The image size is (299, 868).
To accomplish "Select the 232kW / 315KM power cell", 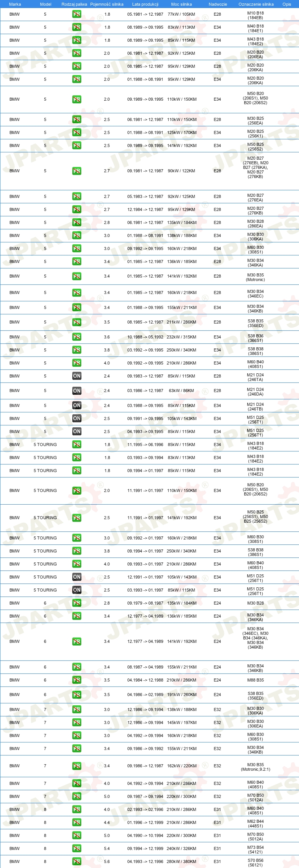I will pyautogui.click(x=182, y=337).
